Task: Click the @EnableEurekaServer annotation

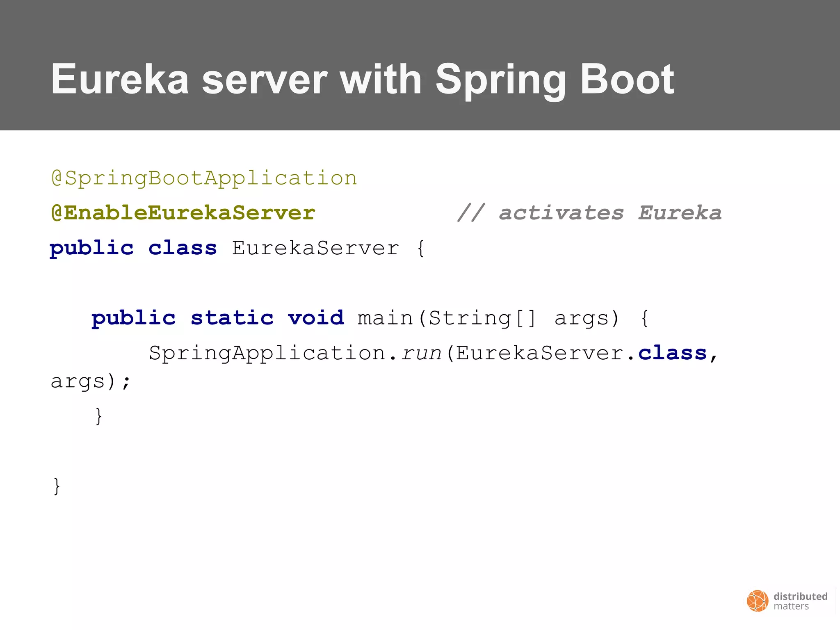Action: pyautogui.click(x=183, y=213)
